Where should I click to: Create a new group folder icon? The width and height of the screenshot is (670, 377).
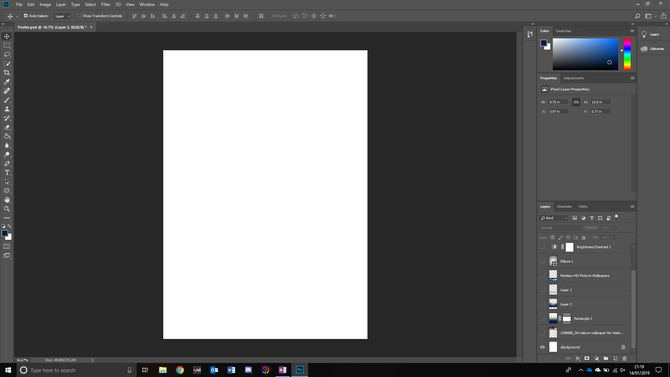click(x=606, y=359)
